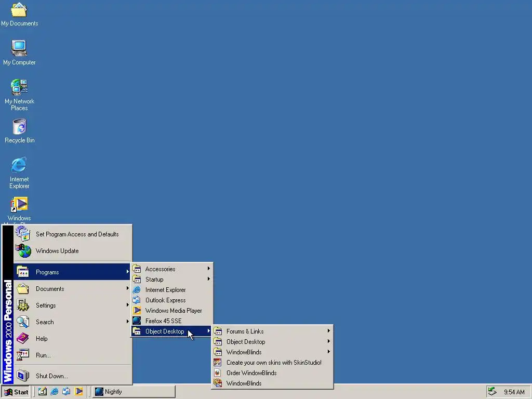Select the Windows Media Player desktop shortcut icon
Screen dimensions: 532x399
click(x=19, y=205)
